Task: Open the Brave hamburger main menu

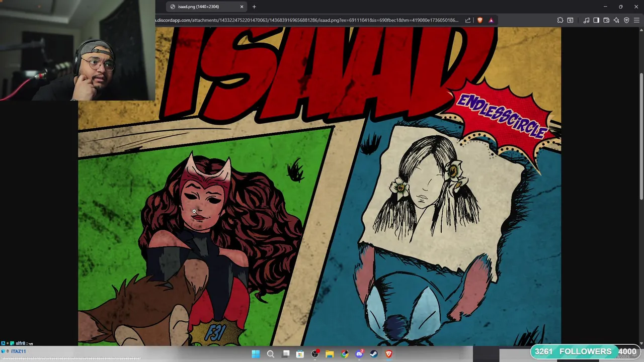Action: tap(636, 20)
